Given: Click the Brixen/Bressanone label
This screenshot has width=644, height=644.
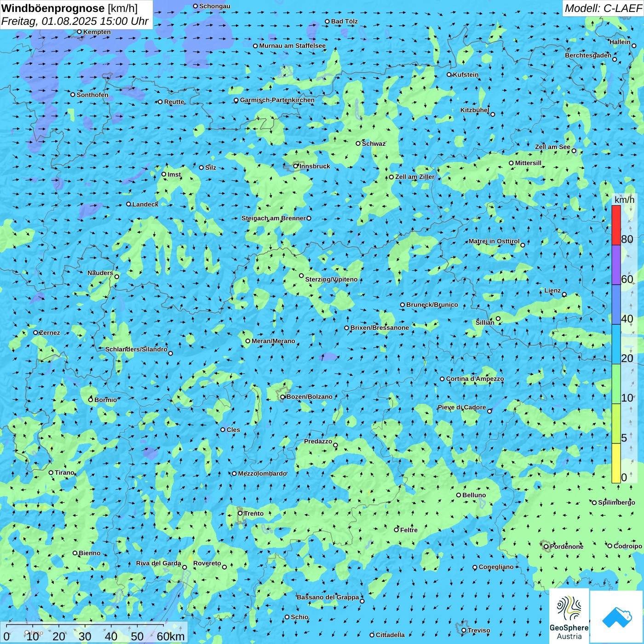Looking at the screenshot, I should coord(379,328).
